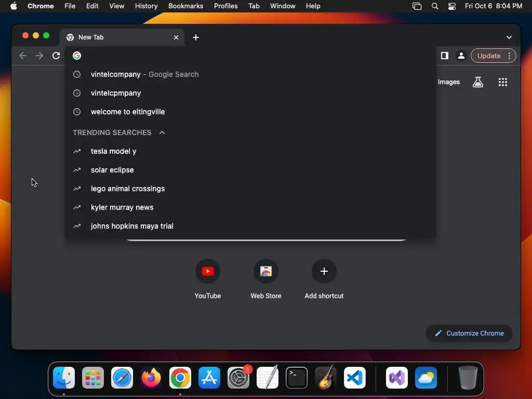Choose trending search tesla model y
Viewport: 532px width, 399px height.
[x=250, y=151]
